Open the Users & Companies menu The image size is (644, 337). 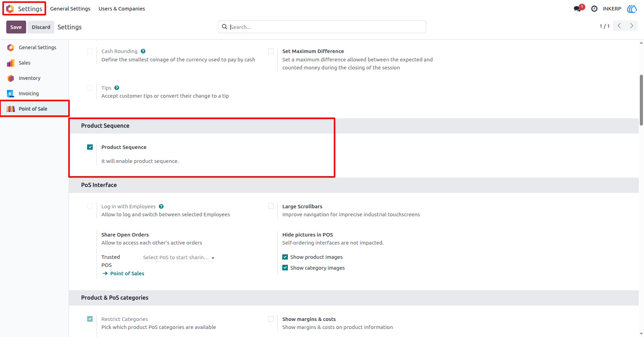click(122, 9)
